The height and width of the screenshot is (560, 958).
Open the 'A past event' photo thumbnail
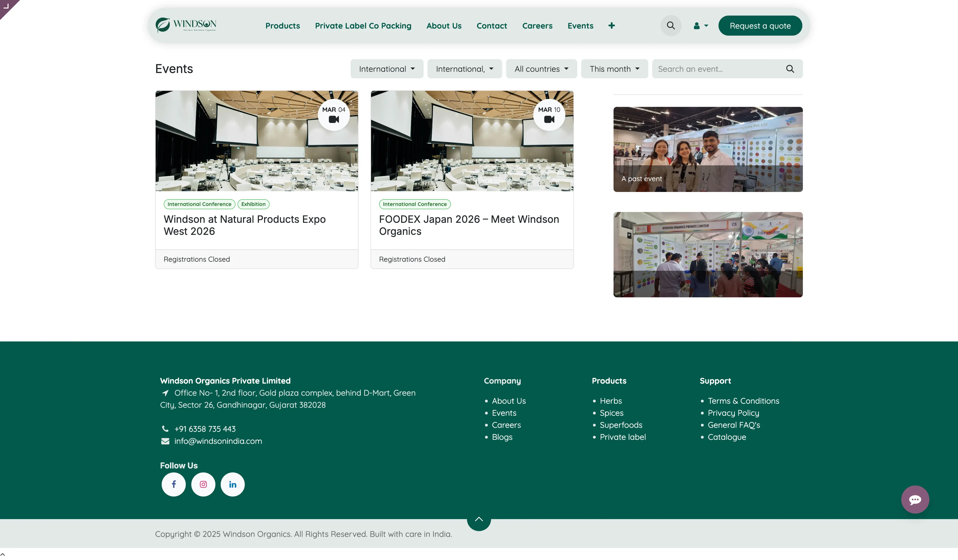[x=707, y=149]
